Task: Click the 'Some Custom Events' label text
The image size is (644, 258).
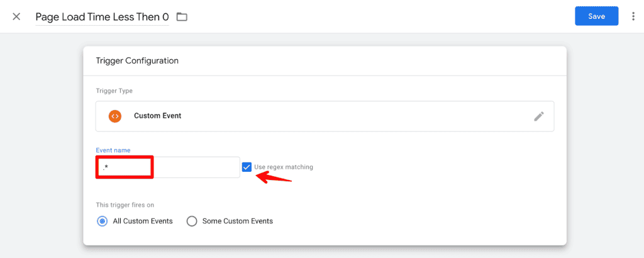Action: [238, 221]
